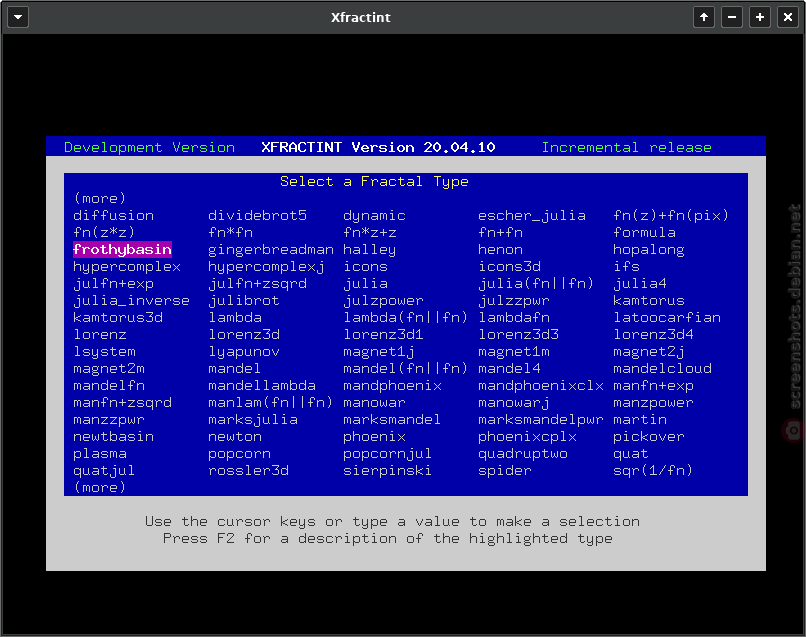The height and width of the screenshot is (637, 806).
Task: Minimize the Xfractint window
Action: (732, 17)
